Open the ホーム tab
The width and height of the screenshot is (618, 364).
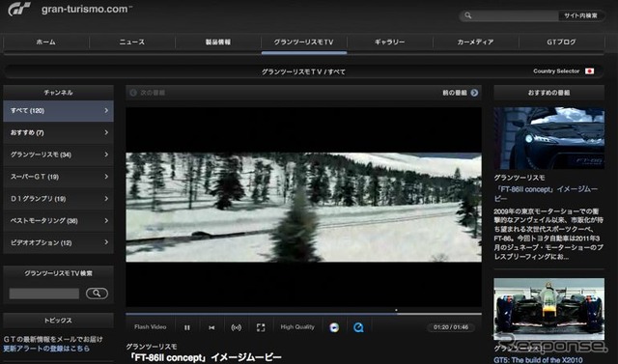tap(46, 42)
